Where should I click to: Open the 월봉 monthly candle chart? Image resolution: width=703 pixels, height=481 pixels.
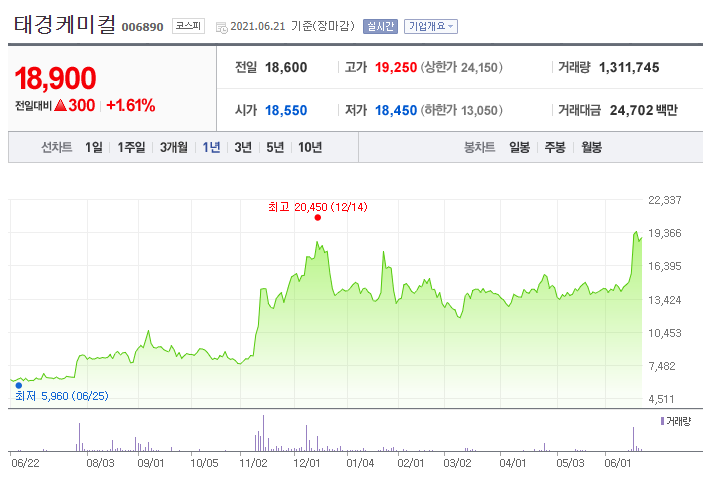tap(591, 147)
